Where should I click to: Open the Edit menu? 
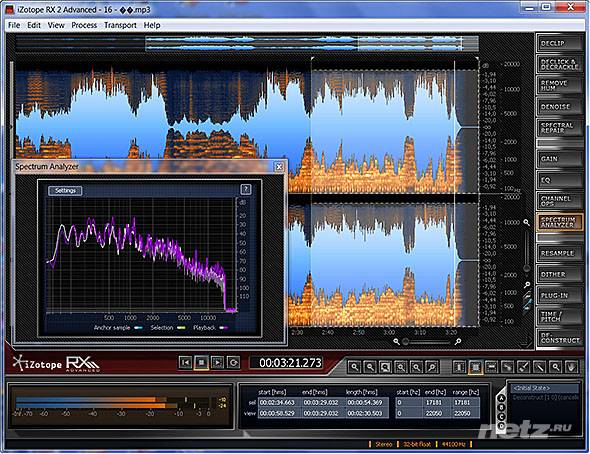(x=33, y=25)
